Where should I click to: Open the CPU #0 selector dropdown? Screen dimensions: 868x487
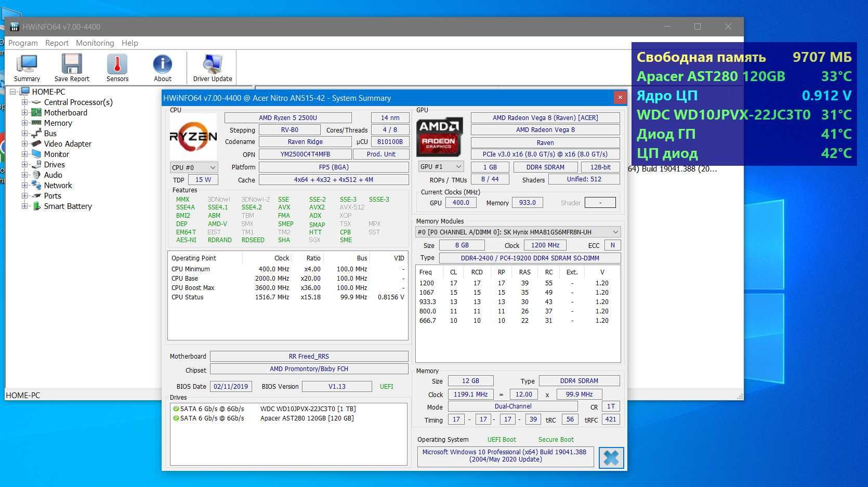(x=193, y=167)
